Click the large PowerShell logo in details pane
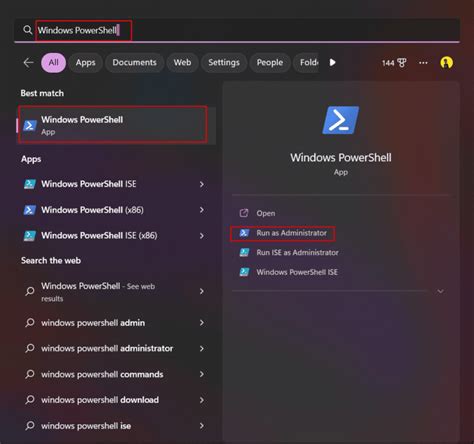 pos(341,120)
